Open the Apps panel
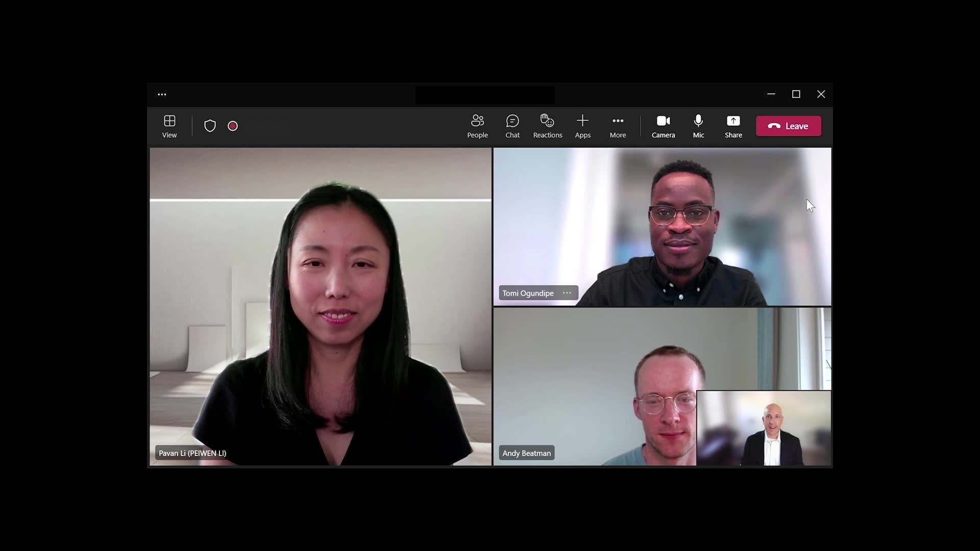Screen dimensions: 980x551 [582, 126]
